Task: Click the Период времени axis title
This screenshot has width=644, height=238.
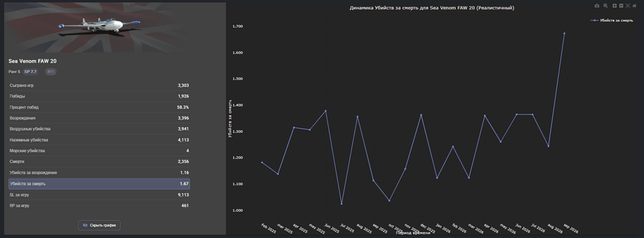Action: [414, 233]
